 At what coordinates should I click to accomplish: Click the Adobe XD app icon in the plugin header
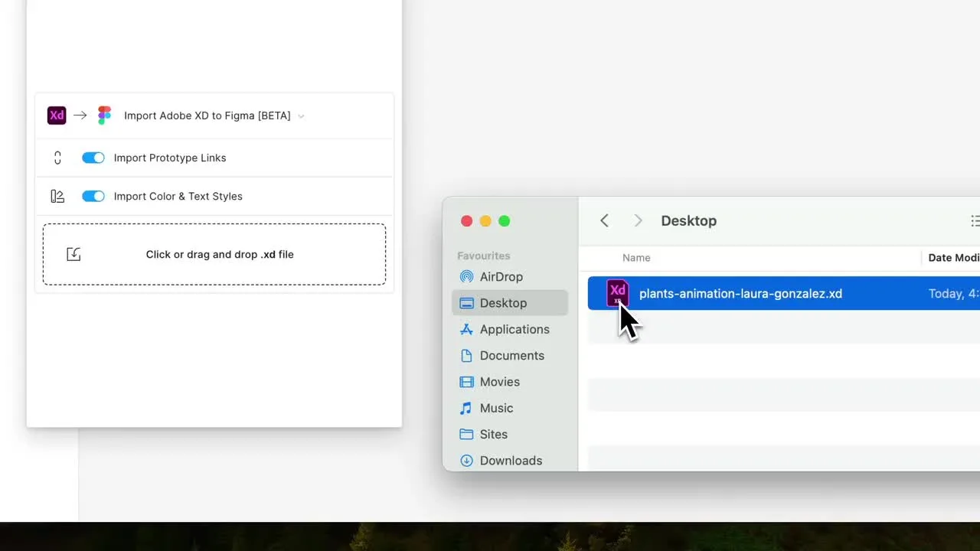[x=57, y=115]
